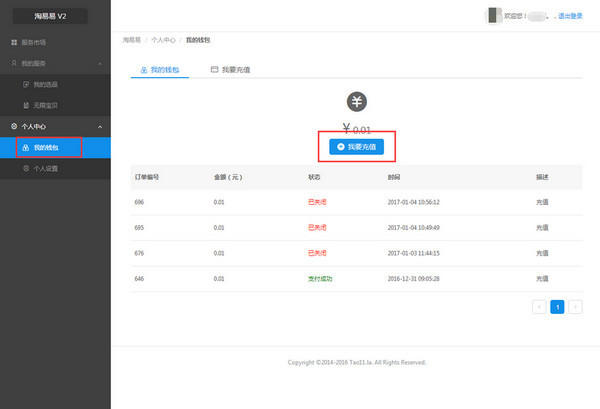
Task: Click the large yen circle icon
Action: pyautogui.click(x=357, y=101)
